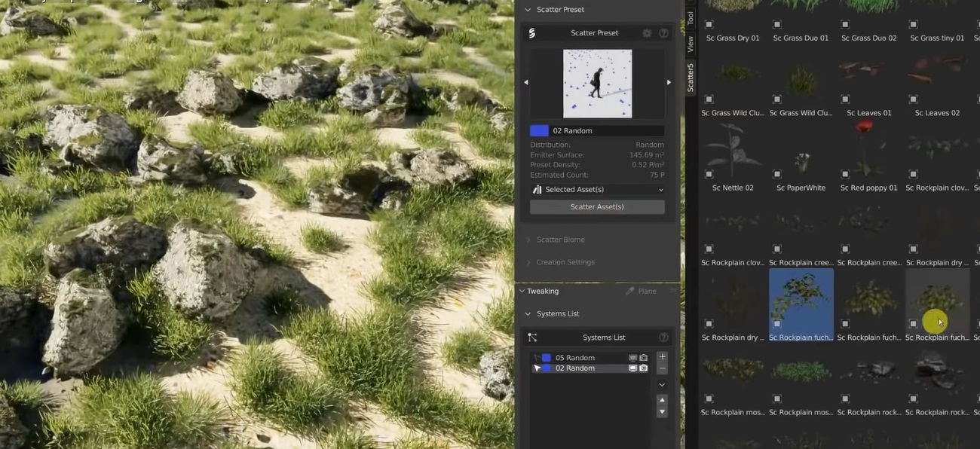Image resolution: width=980 pixels, height=449 pixels.
Task: Expand the Scatter Biome section
Action: (560, 240)
